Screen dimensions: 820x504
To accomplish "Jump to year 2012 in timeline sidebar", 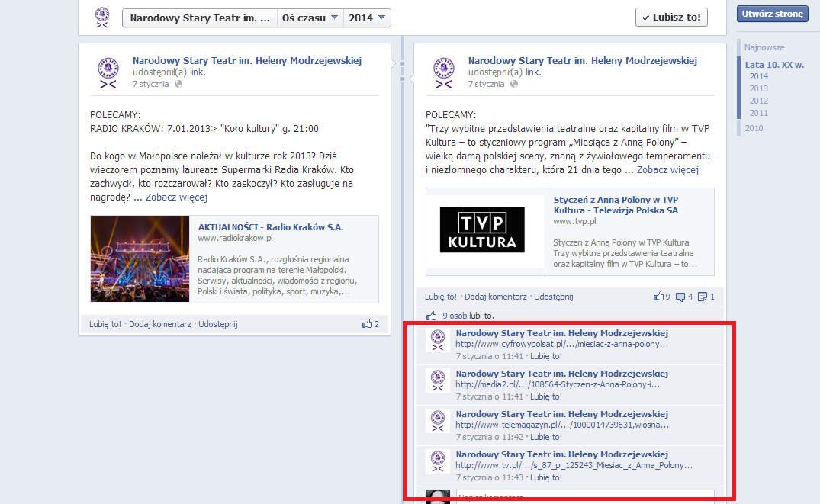I will (x=758, y=101).
